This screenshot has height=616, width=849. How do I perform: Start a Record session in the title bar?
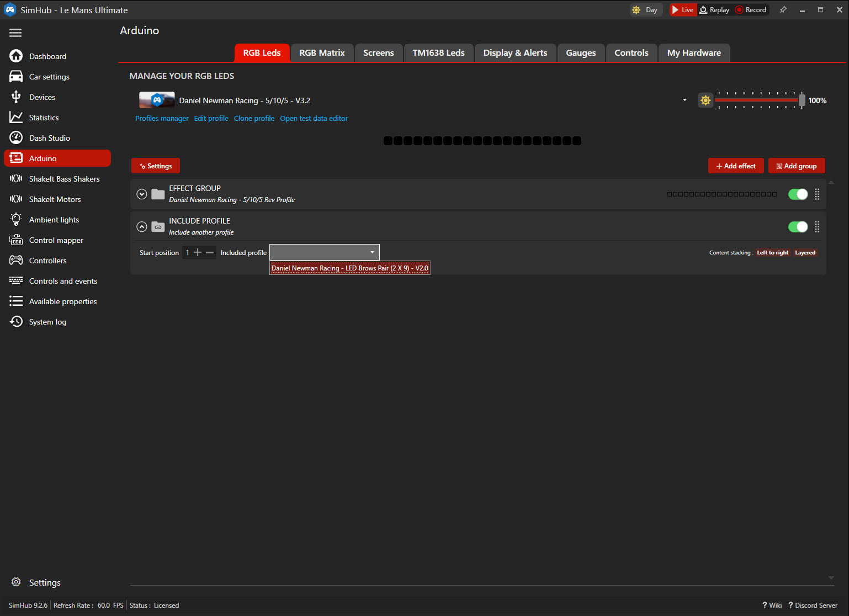[x=751, y=9]
